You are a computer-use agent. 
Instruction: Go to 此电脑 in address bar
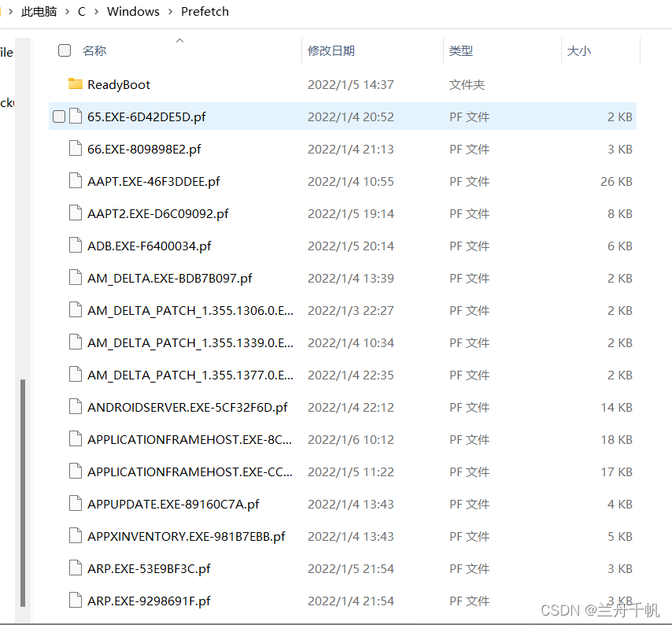39,12
